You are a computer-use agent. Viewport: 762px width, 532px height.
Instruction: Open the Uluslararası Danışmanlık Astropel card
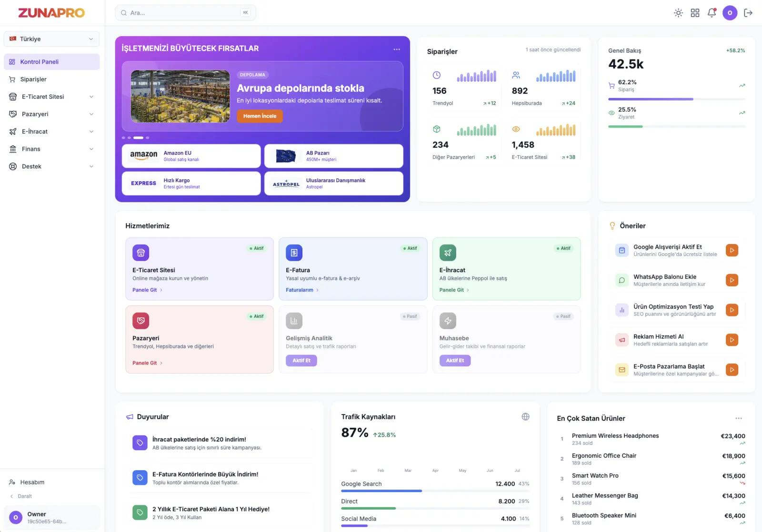tap(333, 183)
